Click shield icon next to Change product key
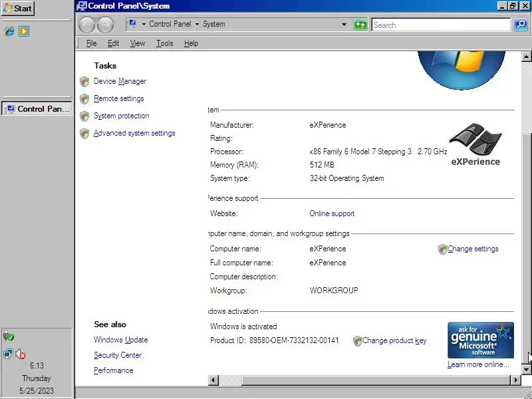This screenshot has height=399, width=532. pos(357,340)
